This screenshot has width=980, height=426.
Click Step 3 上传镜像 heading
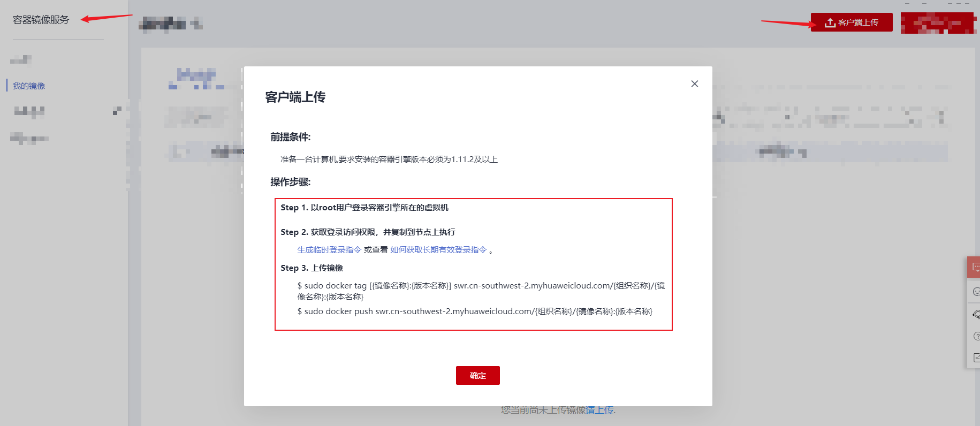(312, 268)
